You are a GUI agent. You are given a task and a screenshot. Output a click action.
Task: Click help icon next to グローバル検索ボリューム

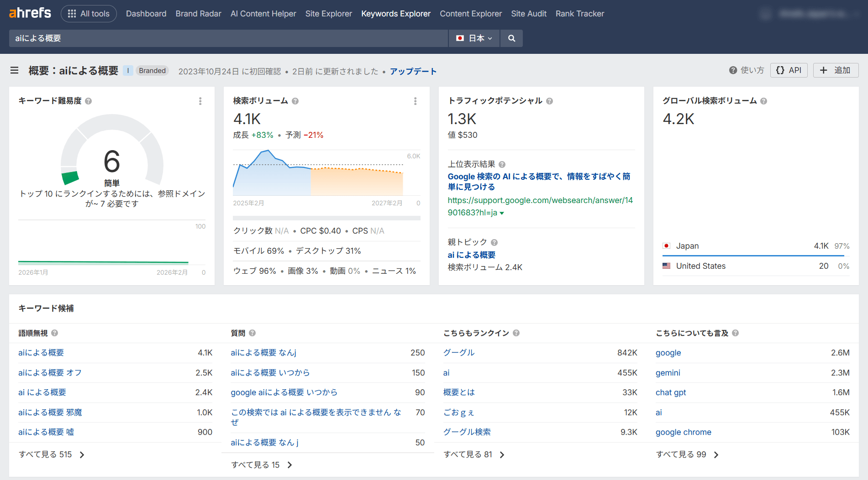coord(763,101)
